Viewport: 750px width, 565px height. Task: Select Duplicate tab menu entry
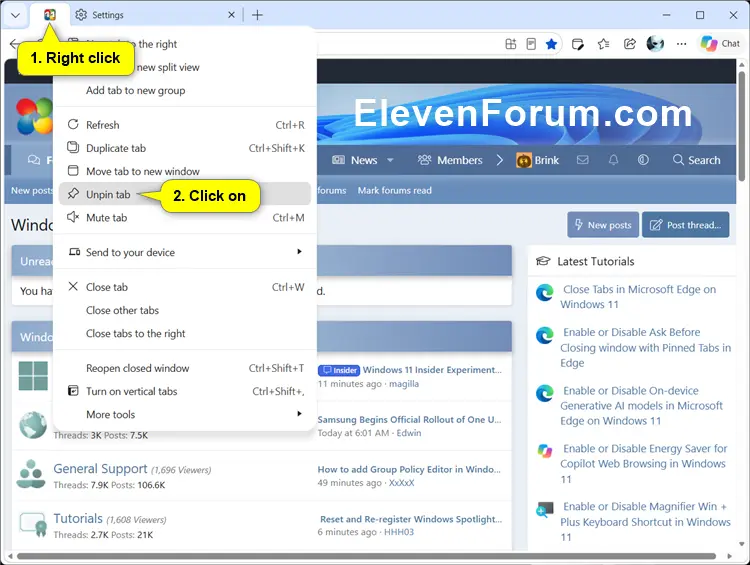(184, 148)
